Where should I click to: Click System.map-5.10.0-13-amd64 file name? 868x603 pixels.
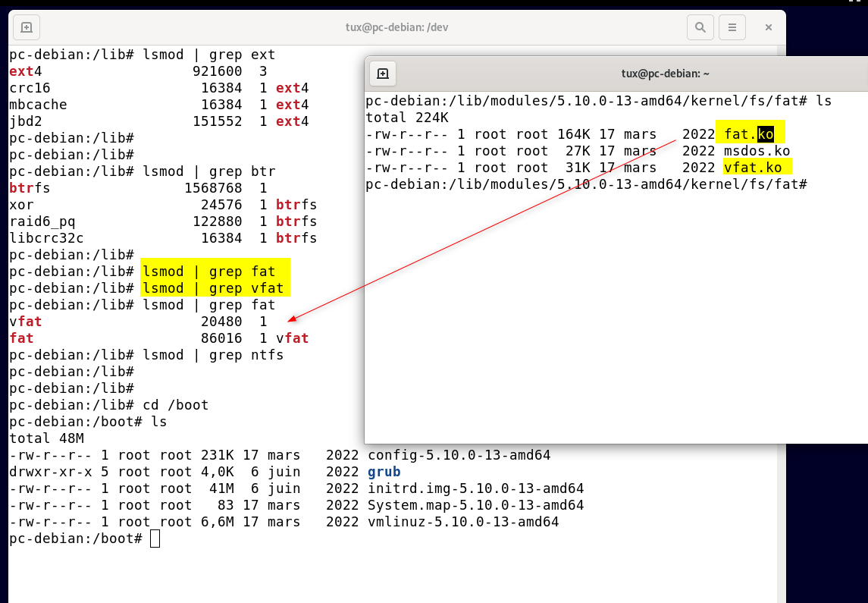(475, 505)
